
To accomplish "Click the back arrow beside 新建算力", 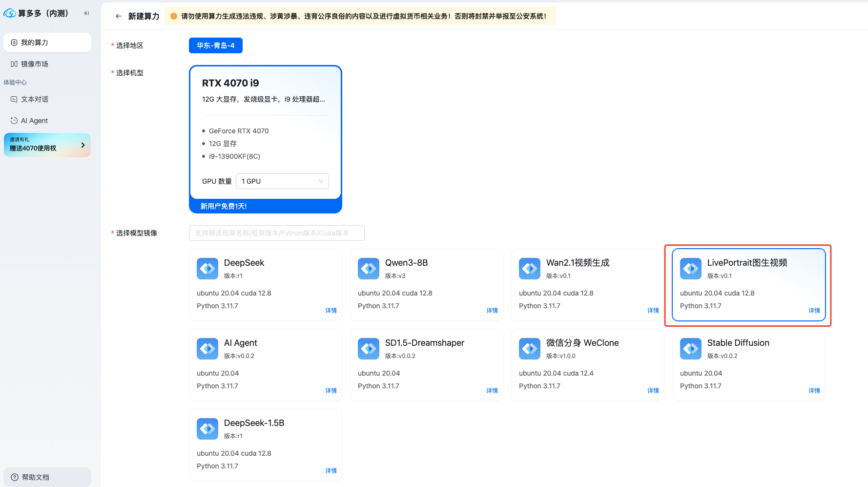I will 118,16.
